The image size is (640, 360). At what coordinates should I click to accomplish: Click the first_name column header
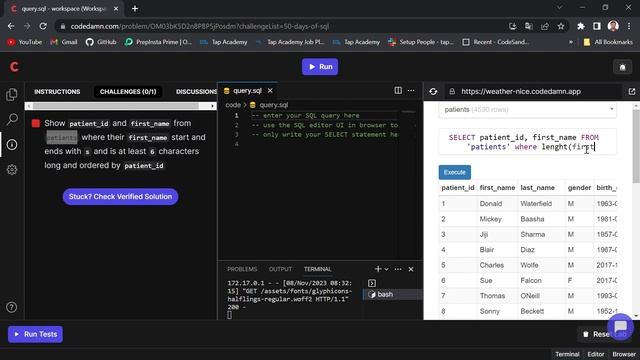497,188
